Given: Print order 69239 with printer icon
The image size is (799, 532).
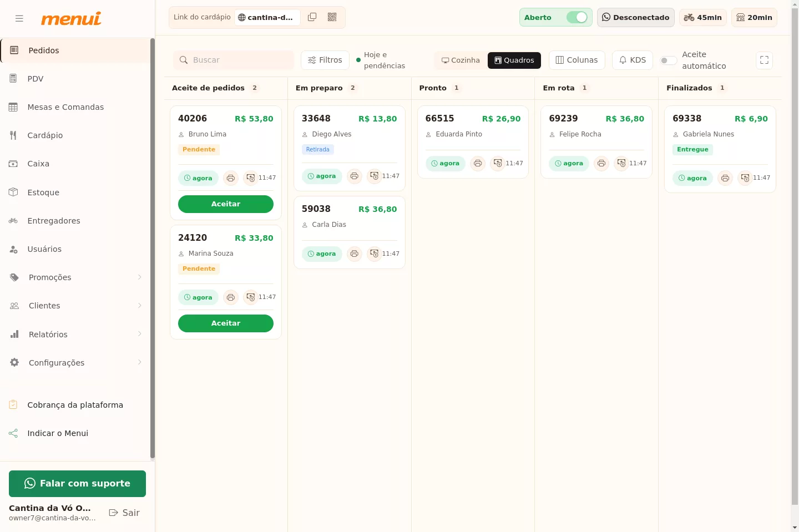Looking at the screenshot, I should coord(601,164).
